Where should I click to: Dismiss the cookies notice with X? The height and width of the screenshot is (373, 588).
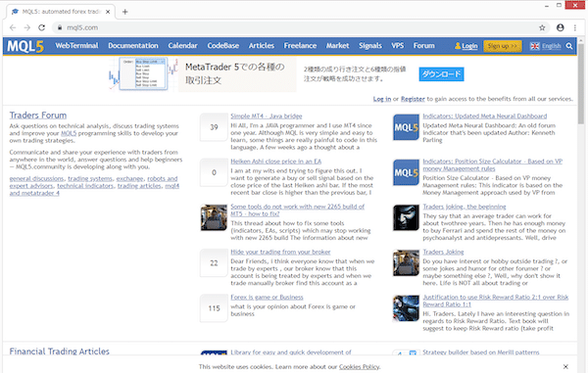point(565,366)
